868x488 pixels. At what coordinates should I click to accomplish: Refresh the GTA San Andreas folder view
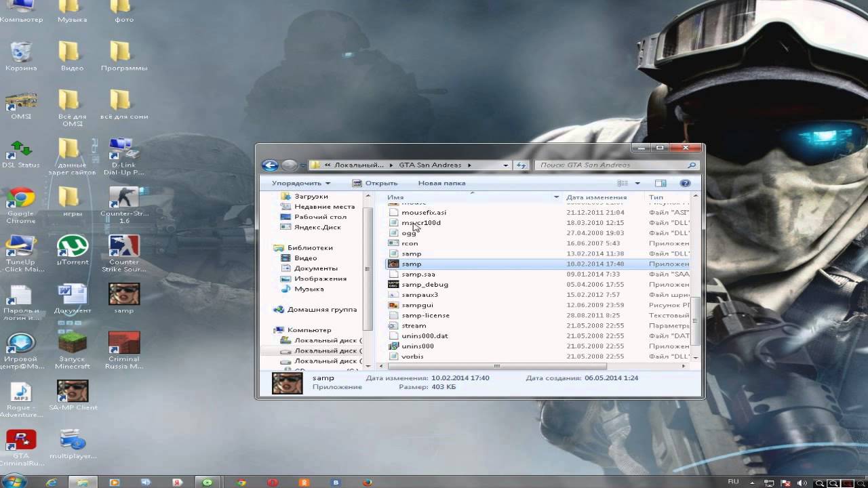[521, 165]
